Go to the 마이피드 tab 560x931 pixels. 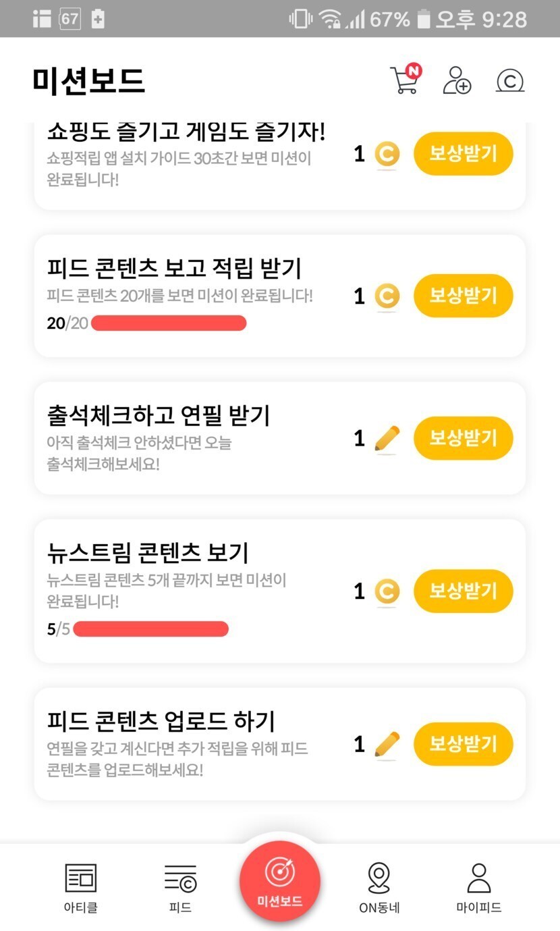coord(479,887)
